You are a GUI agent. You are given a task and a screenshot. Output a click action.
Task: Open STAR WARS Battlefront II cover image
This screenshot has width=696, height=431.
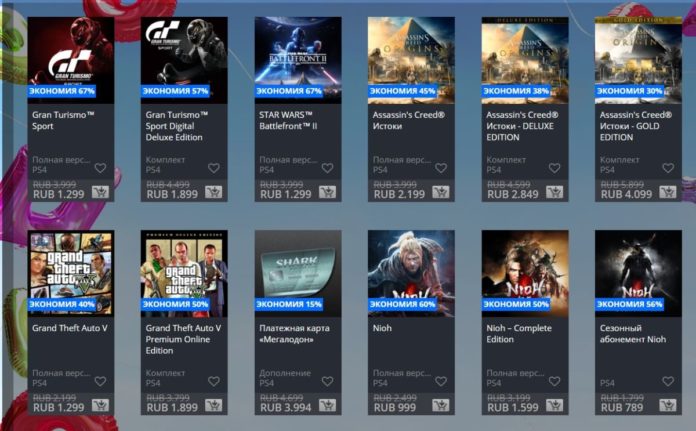pyautogui.click(x=298, y=60)
